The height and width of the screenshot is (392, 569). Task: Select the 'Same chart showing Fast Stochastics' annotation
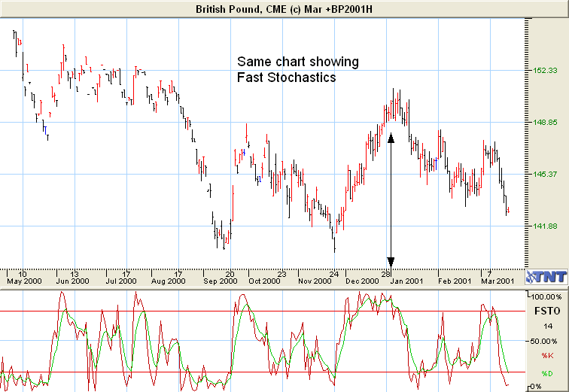297,69
